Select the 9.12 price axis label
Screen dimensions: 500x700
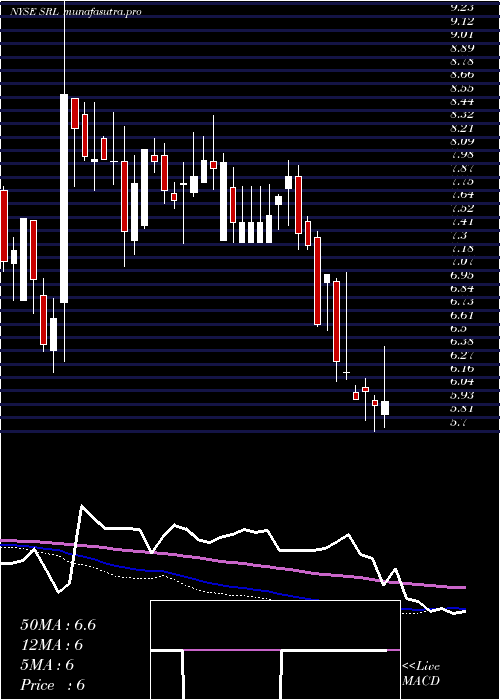pyautogui.click(x=462, y=21)
